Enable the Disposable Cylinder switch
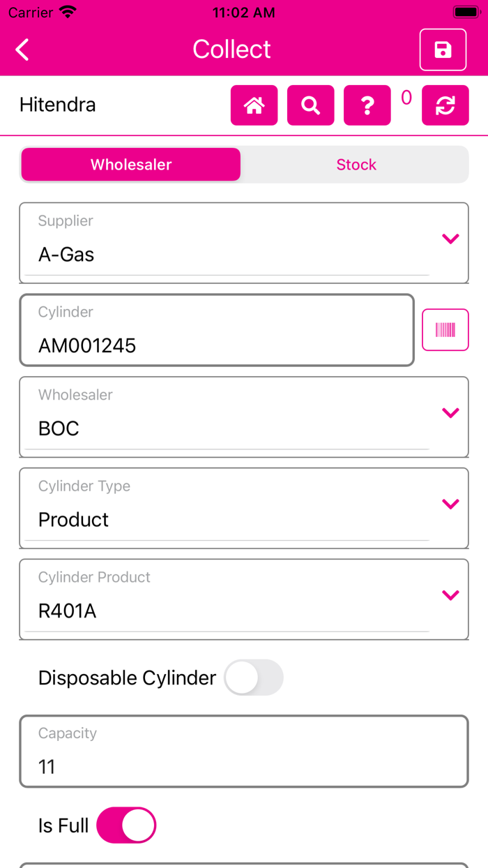Image resolution: width=488 pixels, height=868 pixels. point(254,678)
